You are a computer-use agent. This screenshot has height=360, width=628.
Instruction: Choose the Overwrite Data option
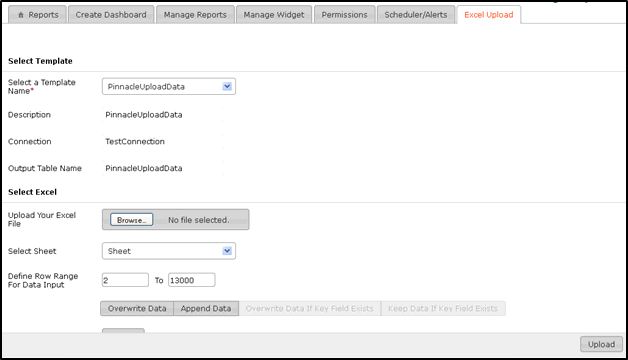coord(137,308)
